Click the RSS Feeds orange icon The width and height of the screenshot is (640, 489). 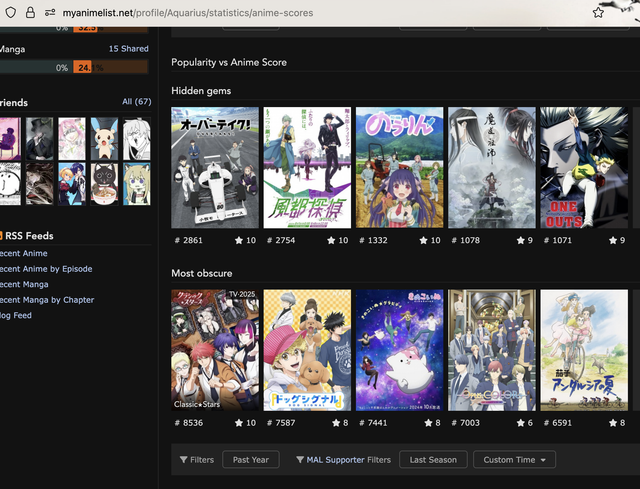click(x=1, y=236)
